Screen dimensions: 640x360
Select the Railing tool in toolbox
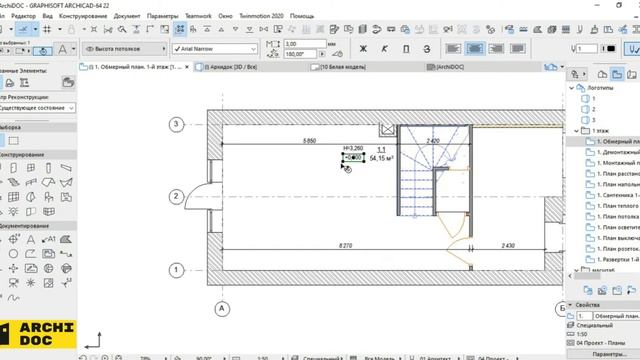(x=31, y=182)
